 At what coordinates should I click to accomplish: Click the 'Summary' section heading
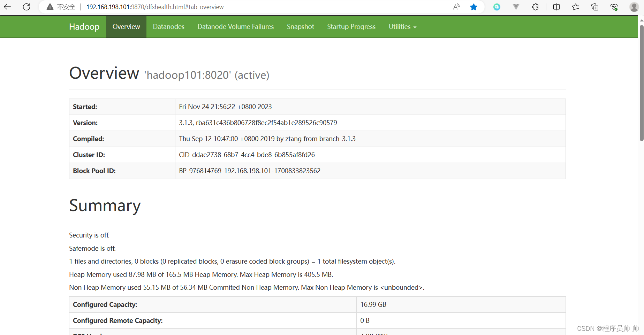[105, 205]
